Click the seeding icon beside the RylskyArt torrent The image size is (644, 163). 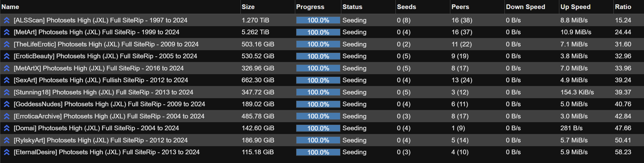(7, 141)
